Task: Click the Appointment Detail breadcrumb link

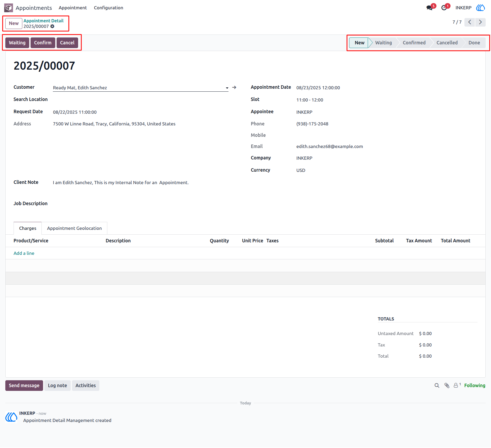Action: coord(44,21)
